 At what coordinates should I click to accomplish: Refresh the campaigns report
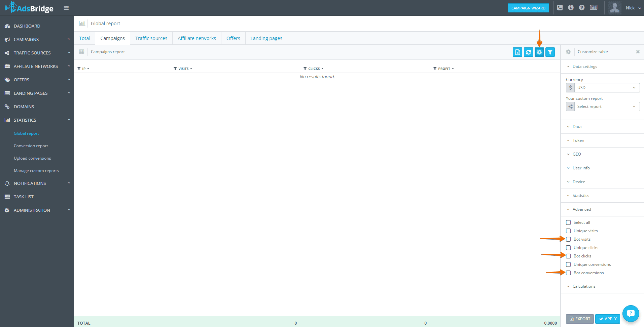click(529, 52)
